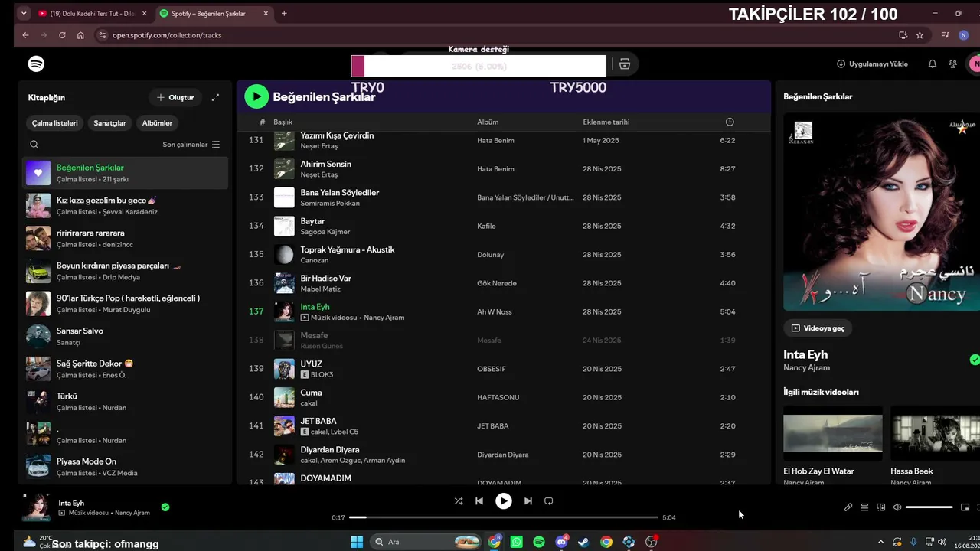Open WhatsApp from the taskbar
The height and width of the screenshot is (551, 980).
click(x=517, y=542)
